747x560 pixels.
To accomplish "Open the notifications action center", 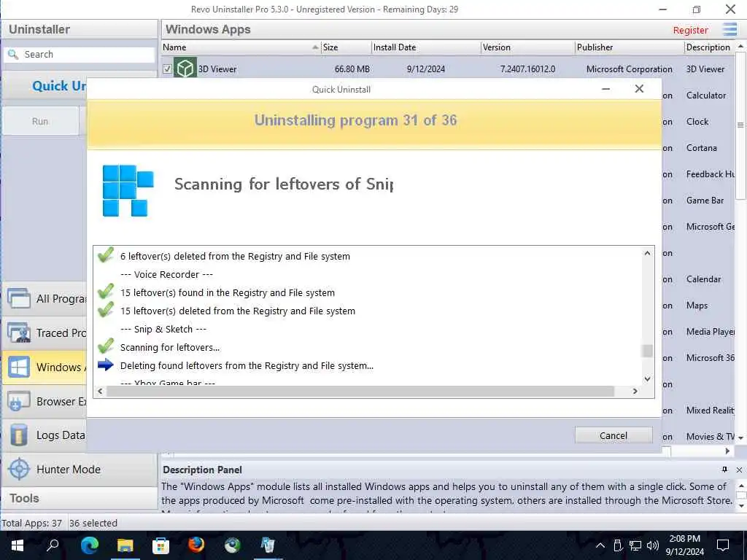I will 723,545.
